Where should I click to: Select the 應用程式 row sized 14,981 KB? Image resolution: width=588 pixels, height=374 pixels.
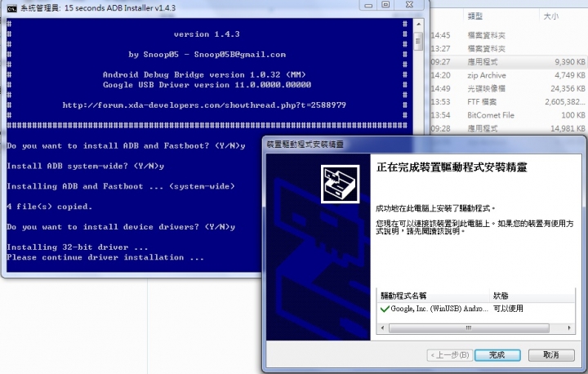(509, 129)
